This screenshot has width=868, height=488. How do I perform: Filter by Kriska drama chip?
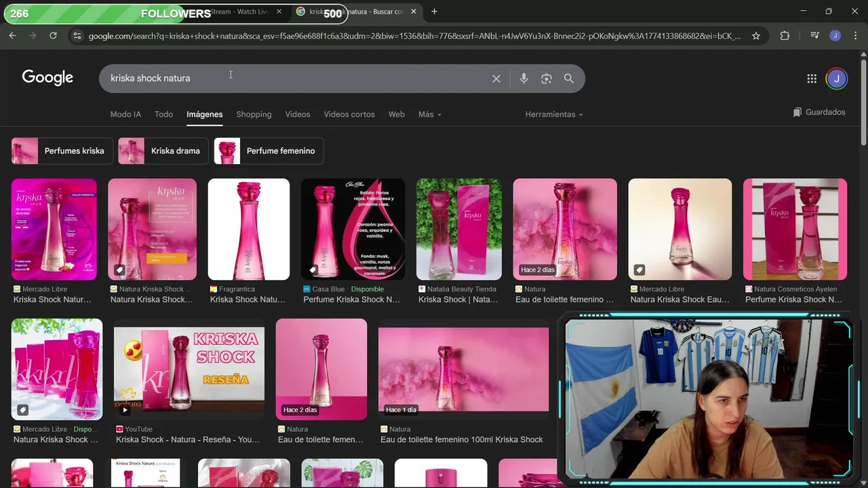[x=163, y=151]
